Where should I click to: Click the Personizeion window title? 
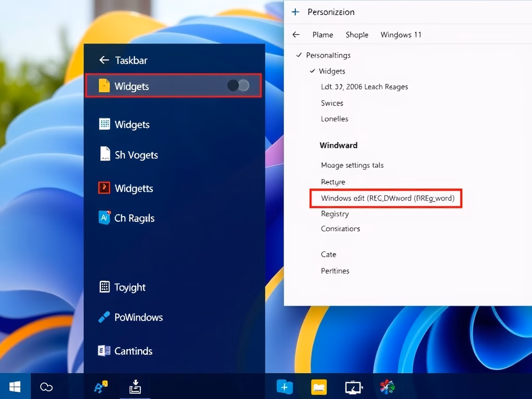click(x=331, y=12)
